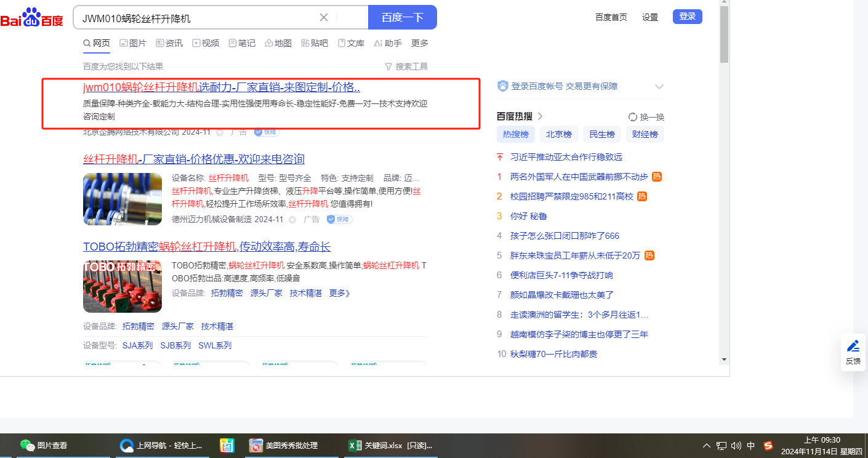Switch to the 视频 search tab

tap(206, 43)
